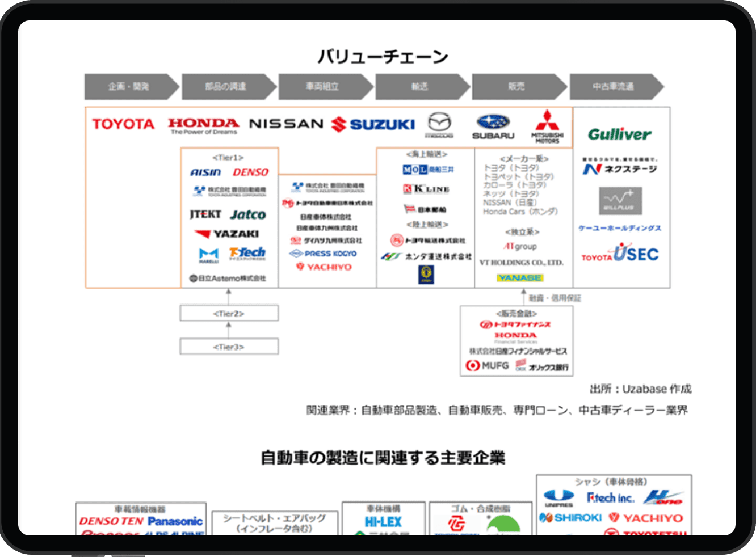Click the TOYOTA logo text
Screen dimensions: 756x557
click(x=123, y=124)
